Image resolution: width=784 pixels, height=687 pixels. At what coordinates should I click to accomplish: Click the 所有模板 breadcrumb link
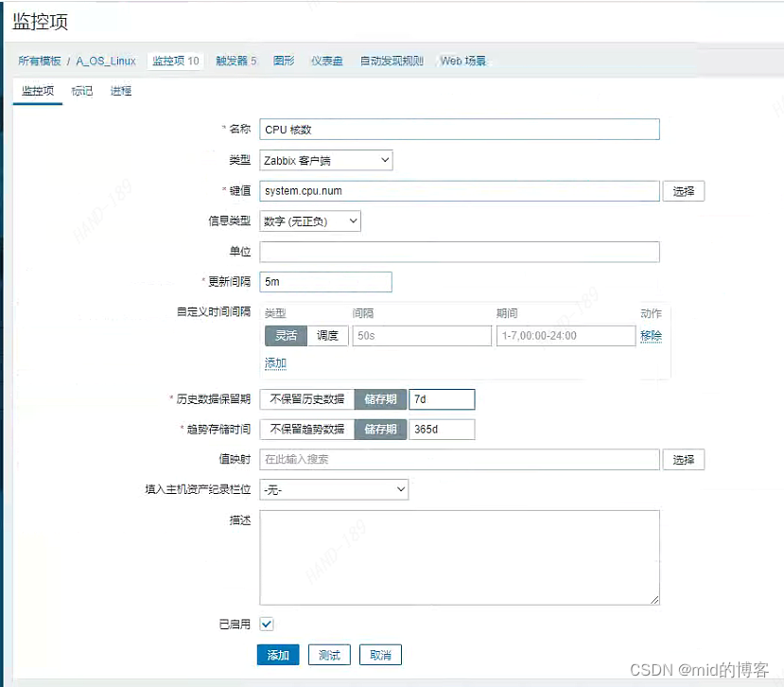click(39, 62)
